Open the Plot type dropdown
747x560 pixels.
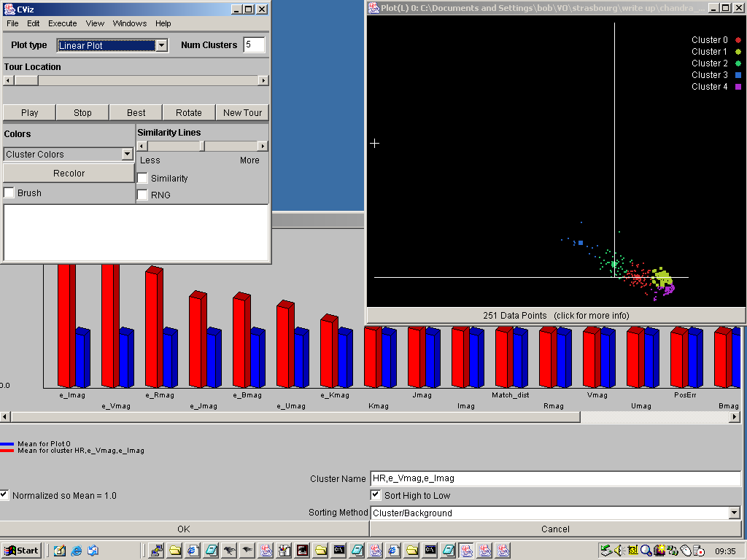[161, 45]
